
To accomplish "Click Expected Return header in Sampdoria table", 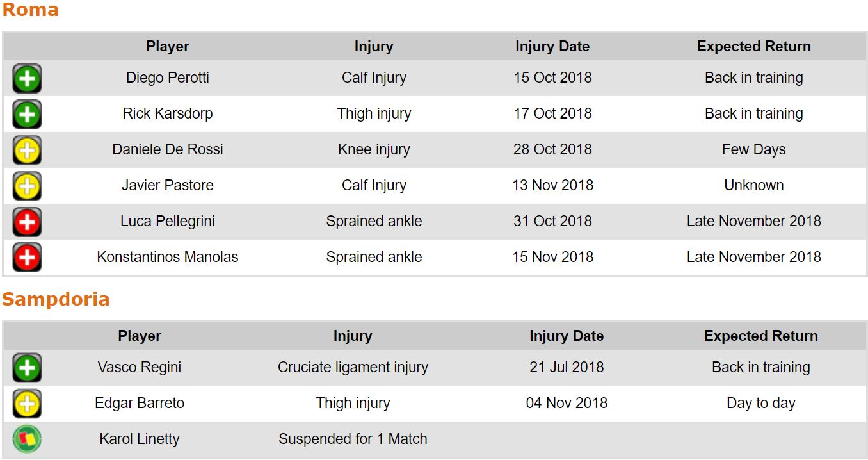I will 760,336.
